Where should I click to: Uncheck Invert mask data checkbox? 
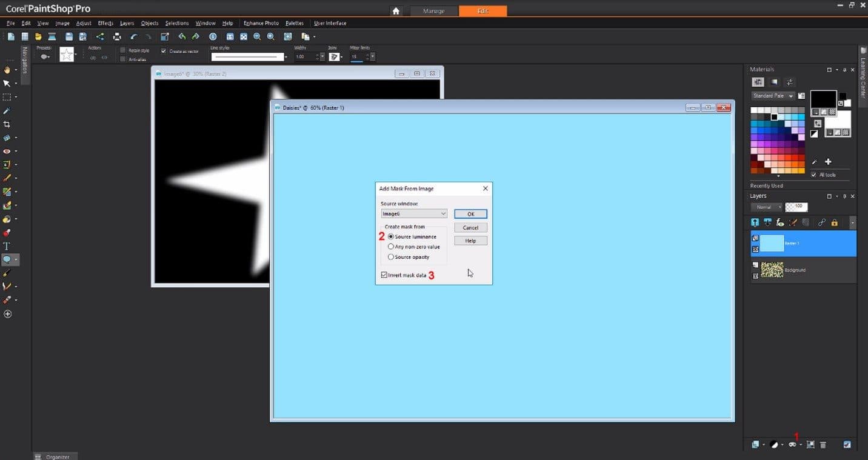point(384,275)
